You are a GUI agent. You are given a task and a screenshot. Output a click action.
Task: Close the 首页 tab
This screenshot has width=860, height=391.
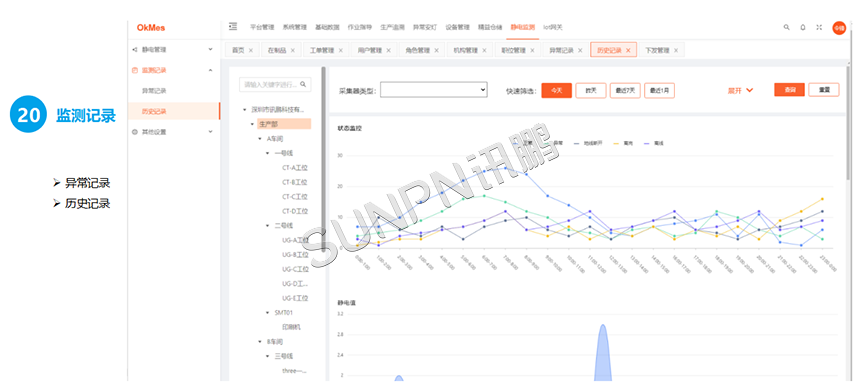(x=251, y=50)
